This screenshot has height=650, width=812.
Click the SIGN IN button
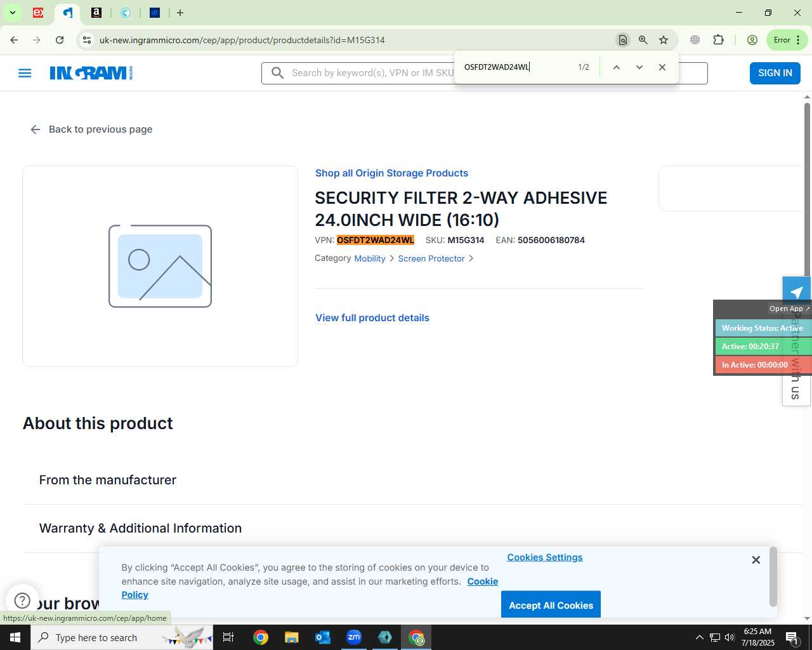pos(775,73)
